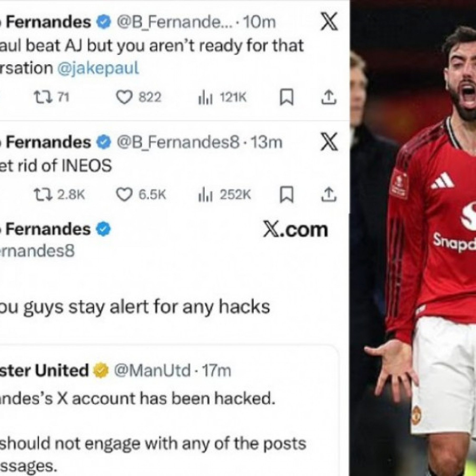Click gold verified badge beside Manchester United

click(101, 370)
